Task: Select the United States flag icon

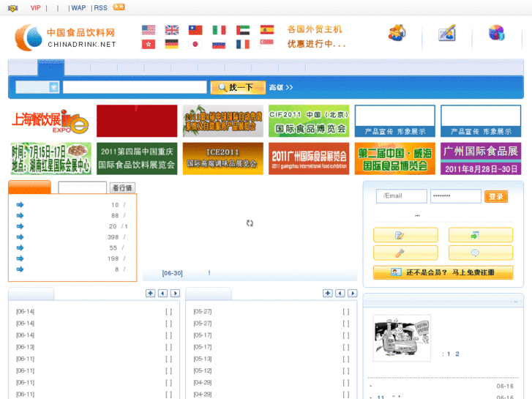Action: point(149,30)
